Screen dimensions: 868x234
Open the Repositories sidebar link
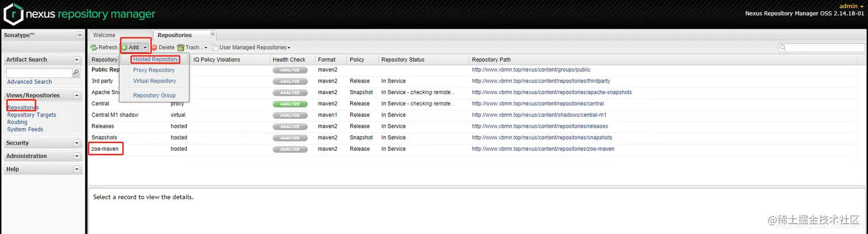tap(23, 108)
